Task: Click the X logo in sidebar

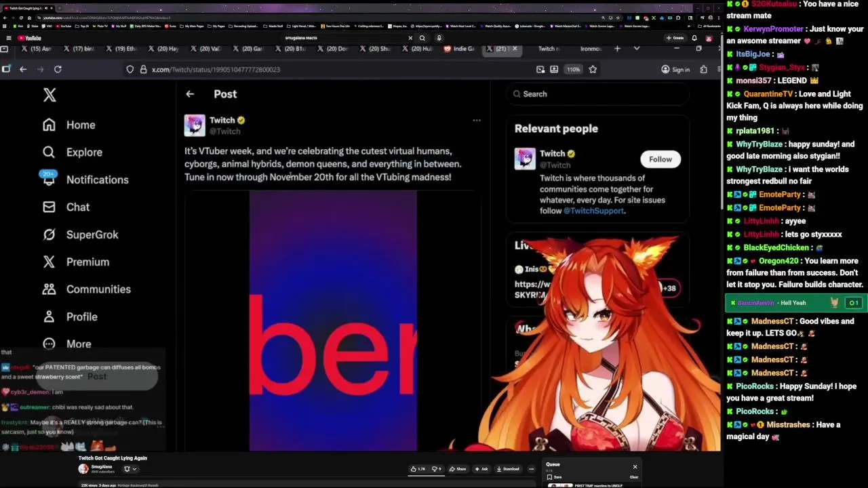Action: coord(50,95)
